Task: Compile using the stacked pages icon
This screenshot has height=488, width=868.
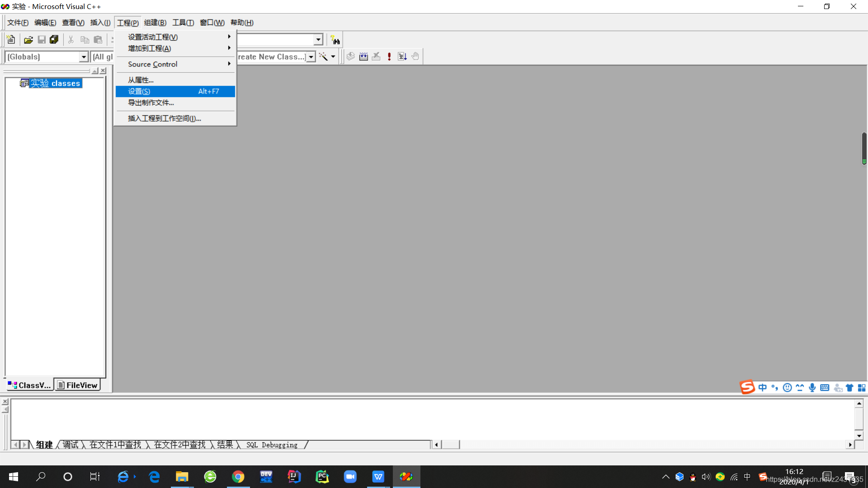Action: tap(350, 56)
